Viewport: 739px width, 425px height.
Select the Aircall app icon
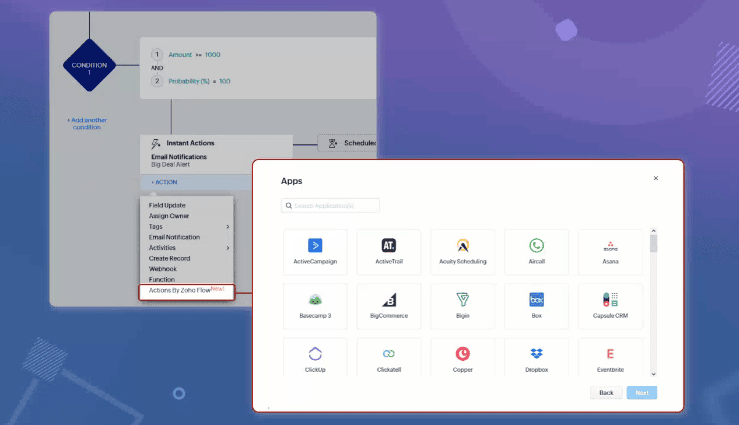[x=536, y=245]
